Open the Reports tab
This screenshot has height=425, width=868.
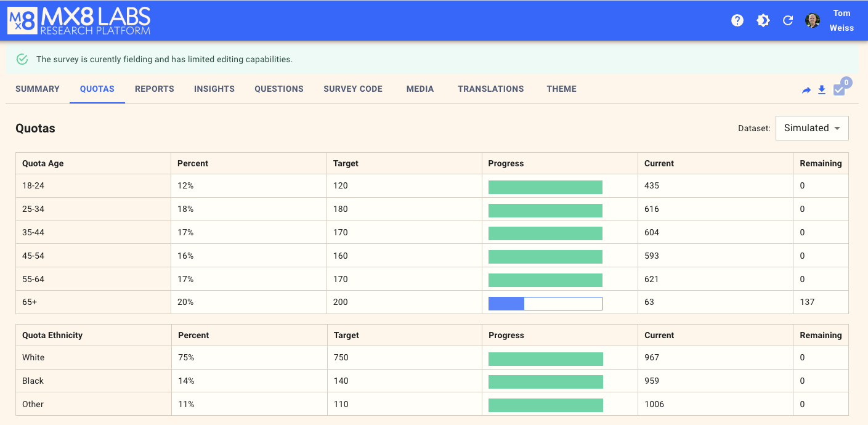(155, 89)
